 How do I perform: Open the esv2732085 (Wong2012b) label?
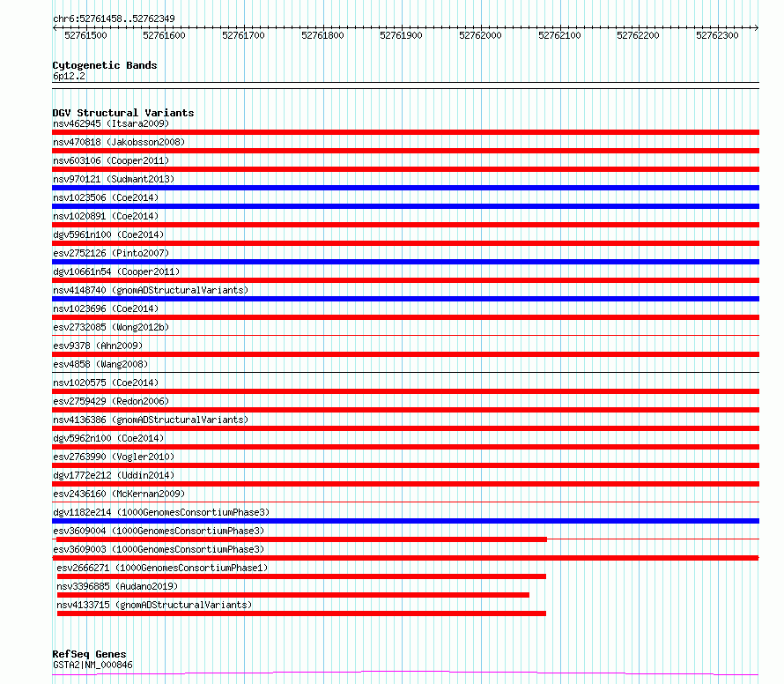(x=111, y=327)
